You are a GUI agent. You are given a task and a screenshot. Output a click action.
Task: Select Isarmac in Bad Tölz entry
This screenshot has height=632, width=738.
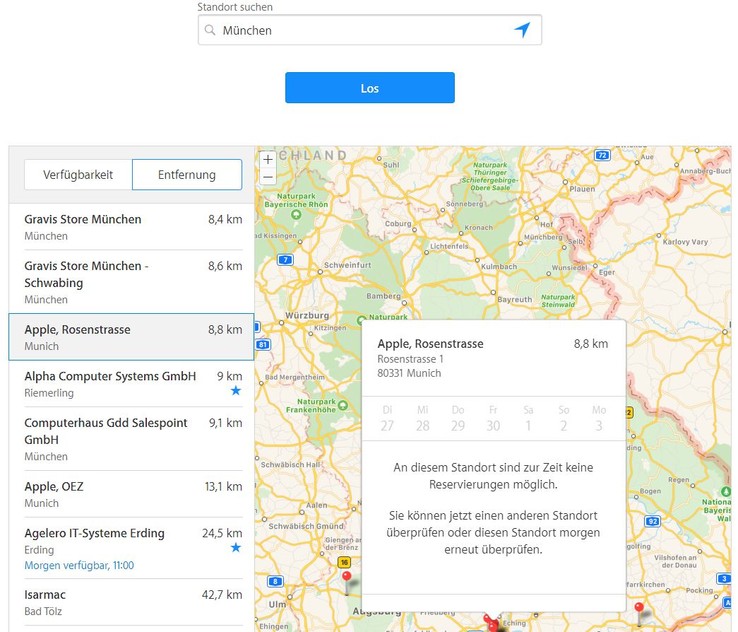coord(131,602)
